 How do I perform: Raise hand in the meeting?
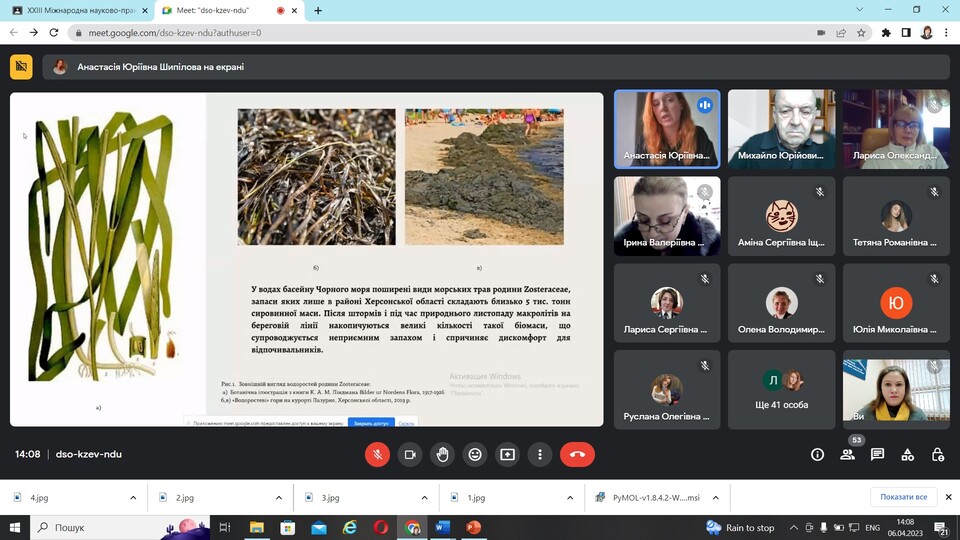tap(442, 454)
